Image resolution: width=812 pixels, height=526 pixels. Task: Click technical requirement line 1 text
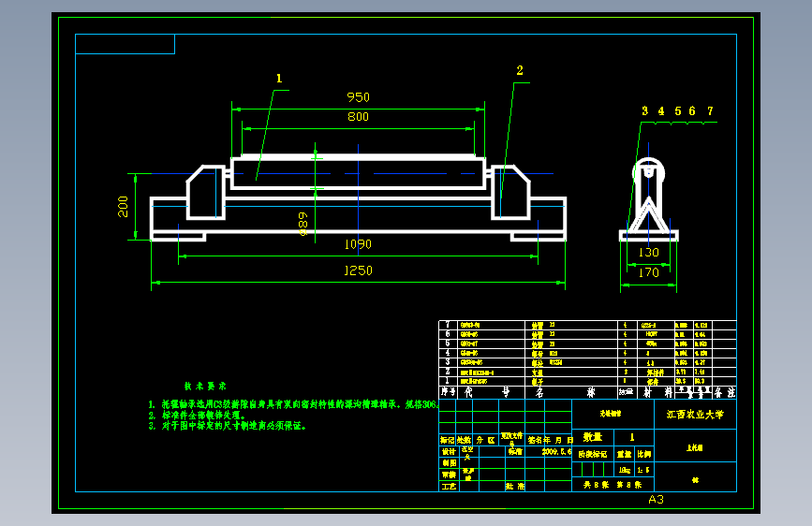click(294, 404)
